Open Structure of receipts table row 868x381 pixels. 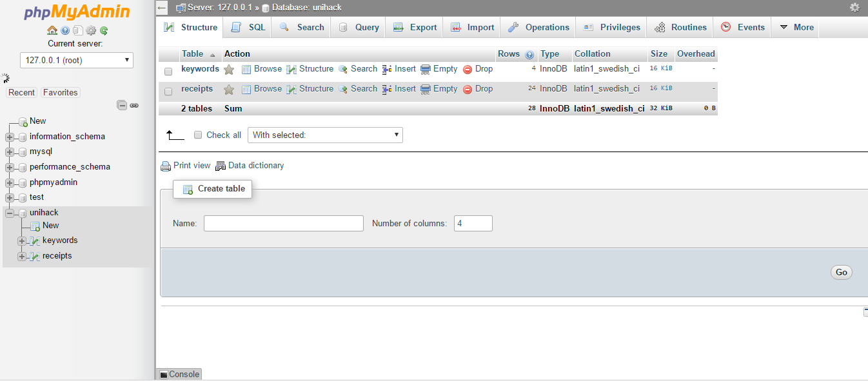point(310,89)
